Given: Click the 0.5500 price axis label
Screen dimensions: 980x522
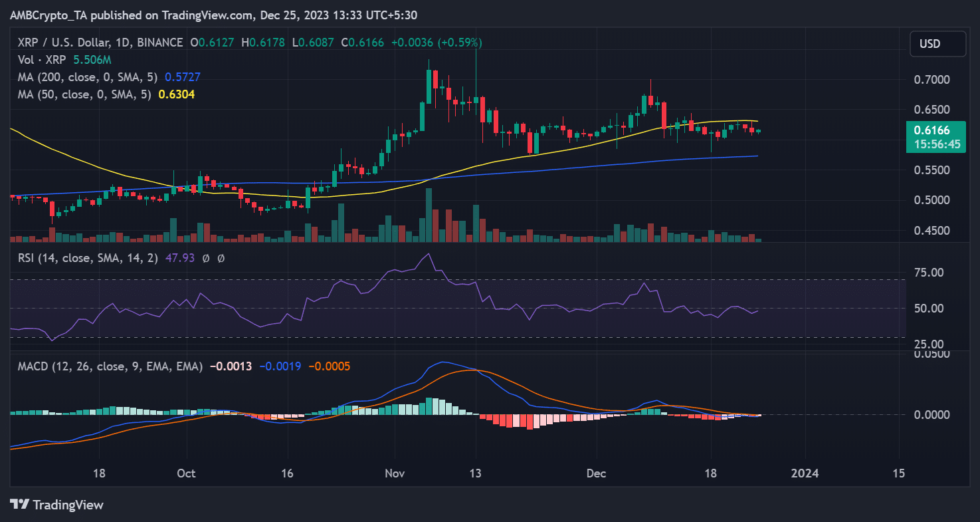Looking at the screenshot, I should [933, 170].
